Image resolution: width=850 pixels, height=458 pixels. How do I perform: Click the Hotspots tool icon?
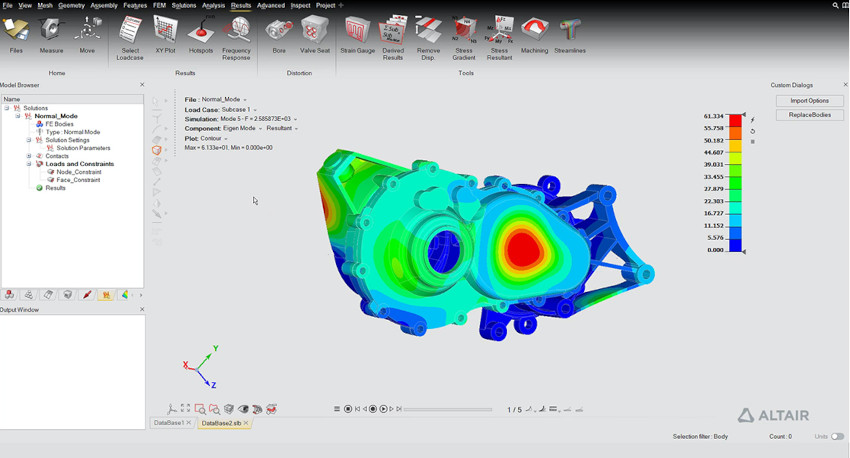click(x=201, y=33)
